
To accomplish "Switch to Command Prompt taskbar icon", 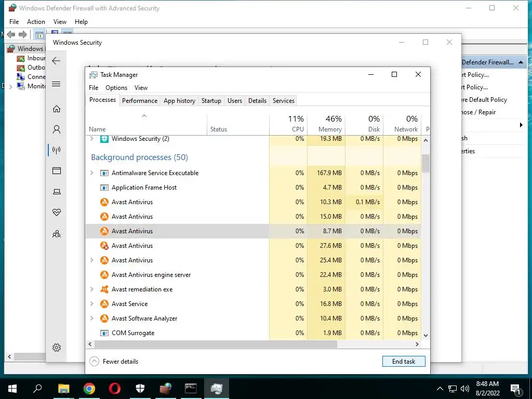I will [x=191, y=389].
